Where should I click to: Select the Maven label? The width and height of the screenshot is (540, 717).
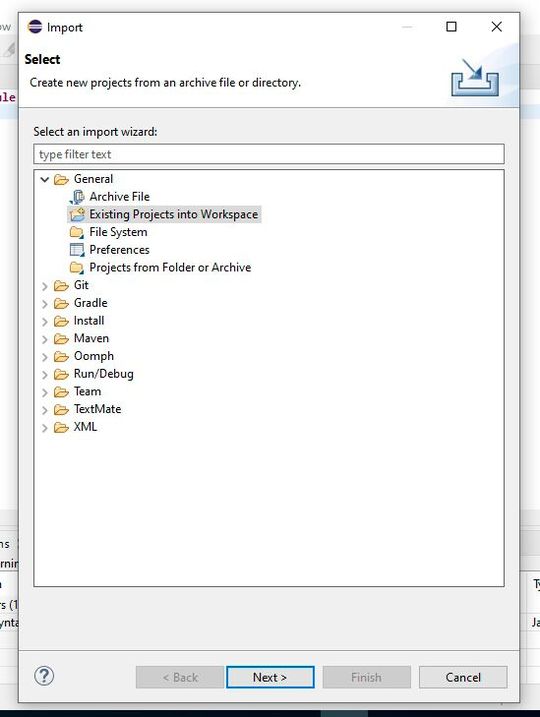click(91, 338)
